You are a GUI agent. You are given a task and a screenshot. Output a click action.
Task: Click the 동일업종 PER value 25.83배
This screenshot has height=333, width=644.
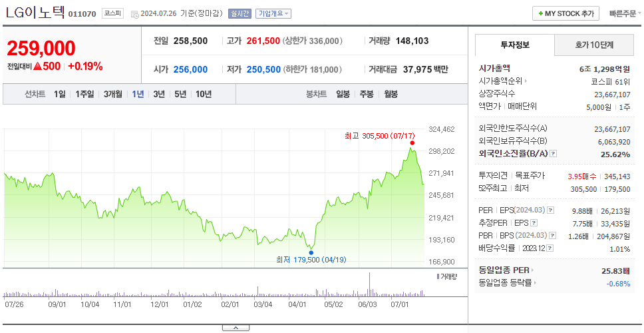pos(615,270)
